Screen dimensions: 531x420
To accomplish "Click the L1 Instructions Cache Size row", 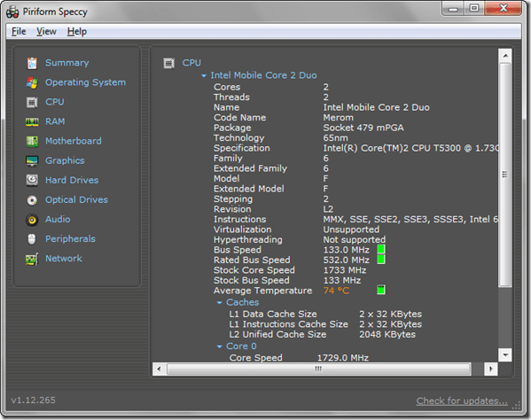I will [325, 324].
